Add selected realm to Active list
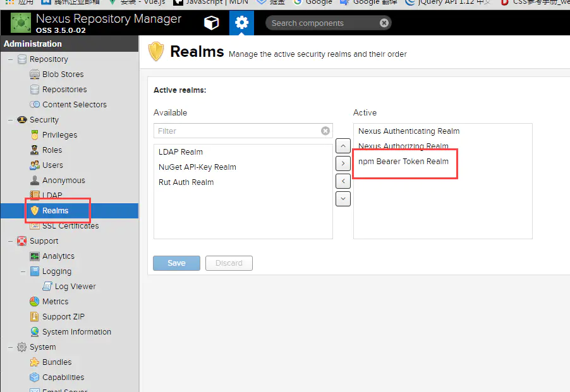 coord(343,163)
